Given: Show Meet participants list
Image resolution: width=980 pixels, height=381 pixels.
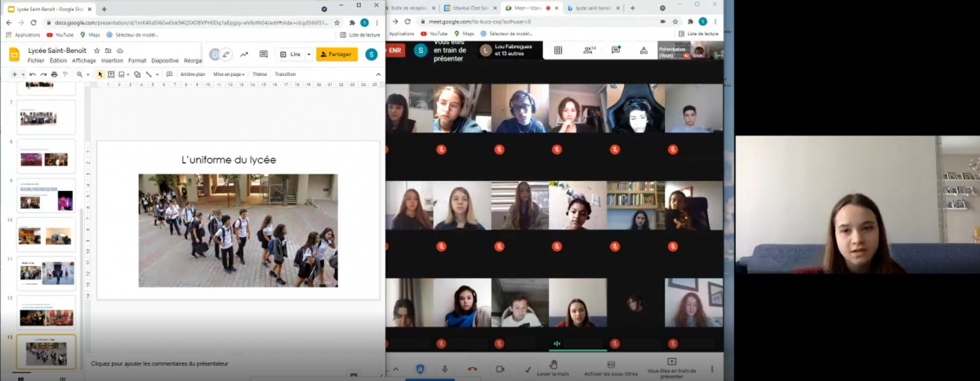Looking at the screenshot, I should 588,50.
